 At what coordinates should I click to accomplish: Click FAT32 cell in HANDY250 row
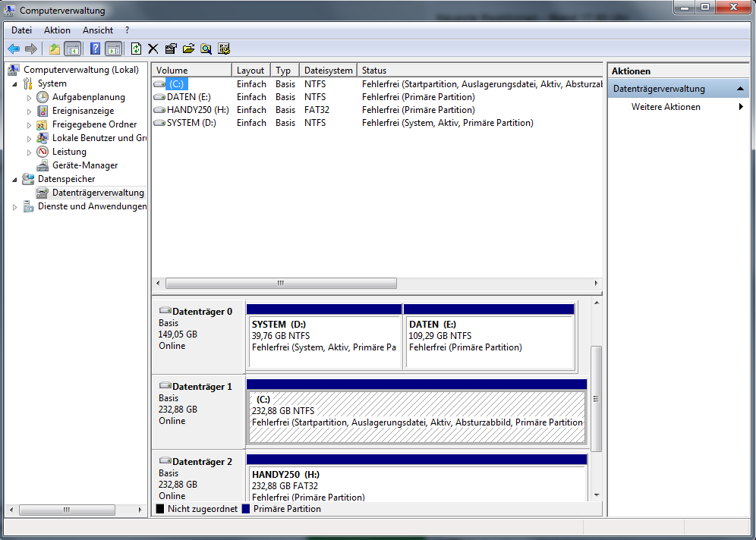(317, 110)
